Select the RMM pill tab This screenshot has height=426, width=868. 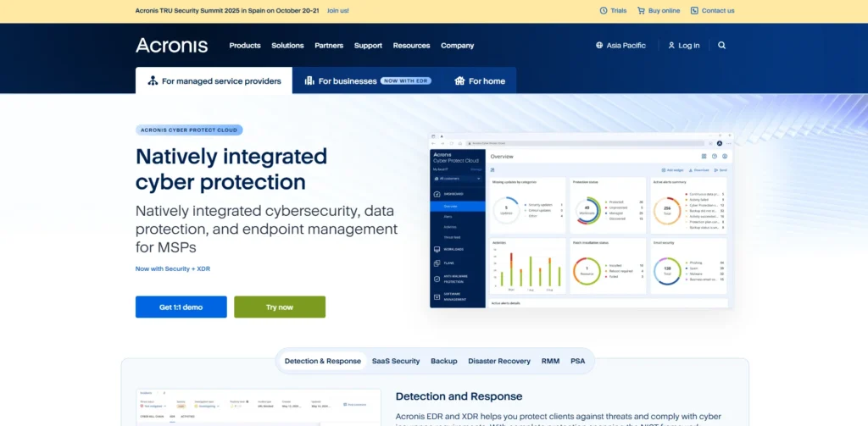click(550, 361)
